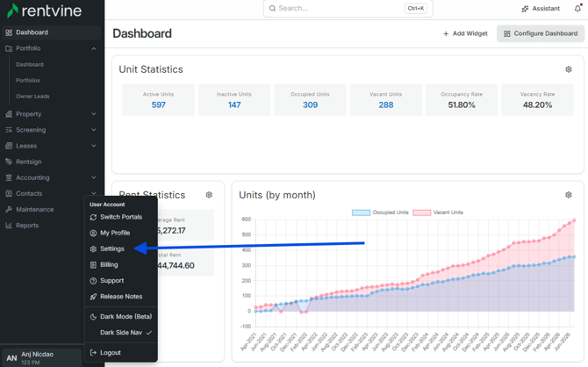Click the Rentsign sidebar icon
The height and width of the screenshot is (367, 588).
coord(9,162)
